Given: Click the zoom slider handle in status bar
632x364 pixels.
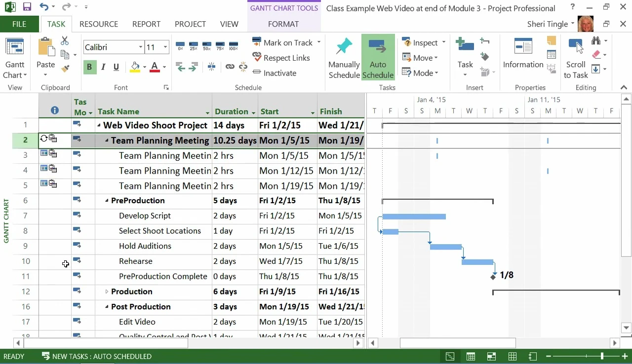Looking at the screenshot, I should [601, 356].
